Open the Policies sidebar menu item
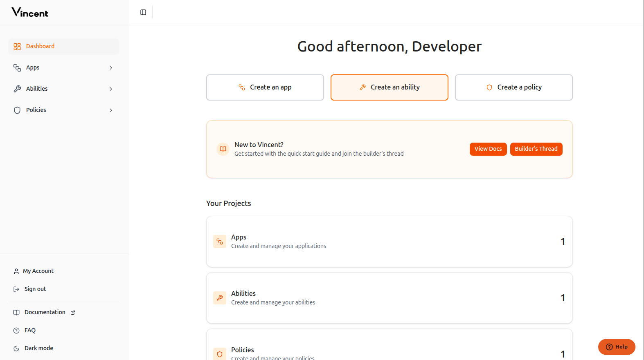This screenshot has height=360, width=644. point(63,110)
